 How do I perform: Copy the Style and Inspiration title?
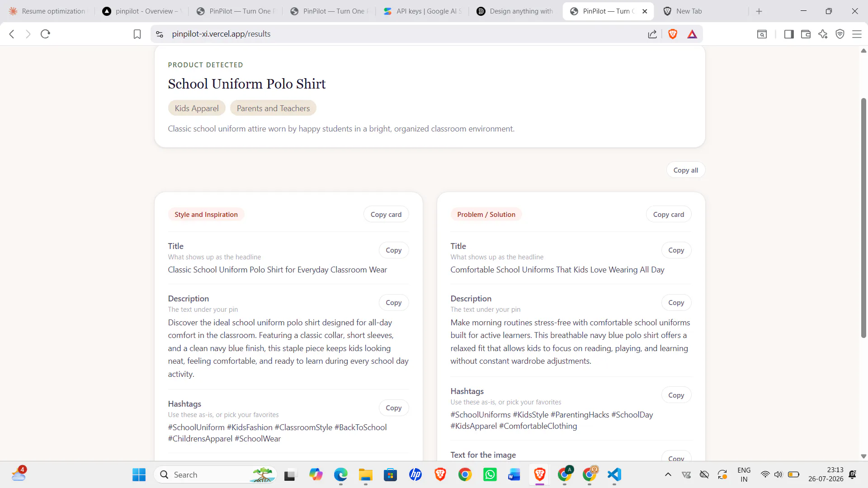(393, 250)
